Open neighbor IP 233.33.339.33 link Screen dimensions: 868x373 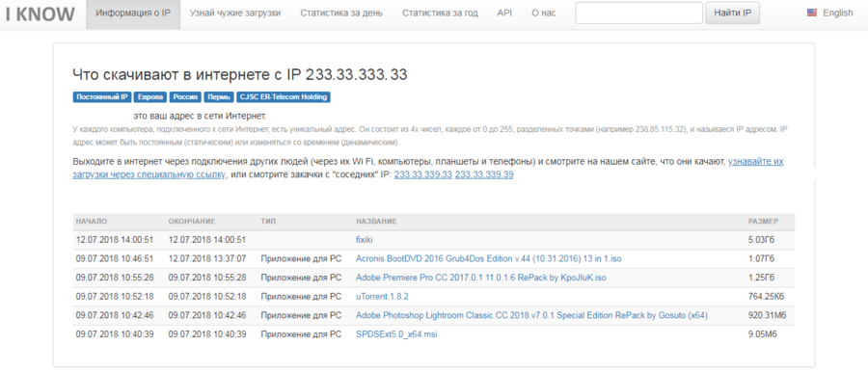tap(423, 174)
